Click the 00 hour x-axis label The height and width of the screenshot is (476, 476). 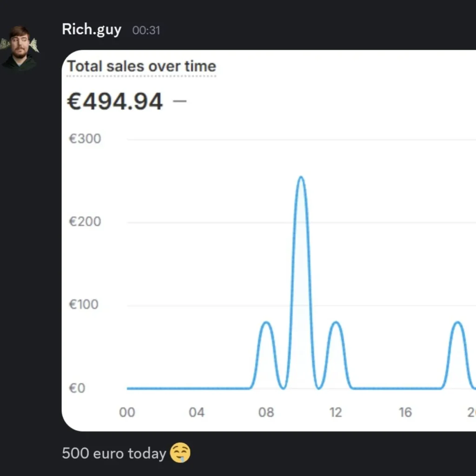pyautogui.click(x=127, y=412)
